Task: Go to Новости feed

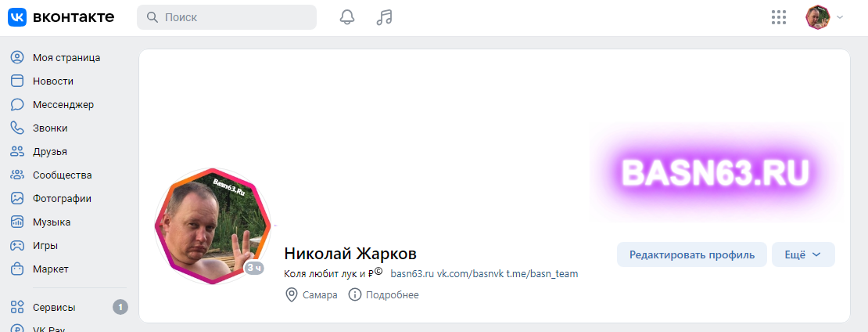Action: (x=53, y=81)
